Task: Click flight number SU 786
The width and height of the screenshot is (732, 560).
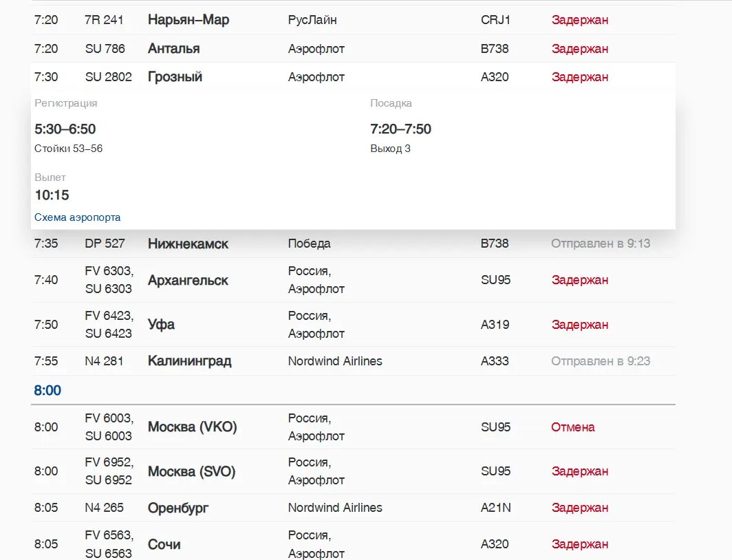Action: [x=105, y=49]
